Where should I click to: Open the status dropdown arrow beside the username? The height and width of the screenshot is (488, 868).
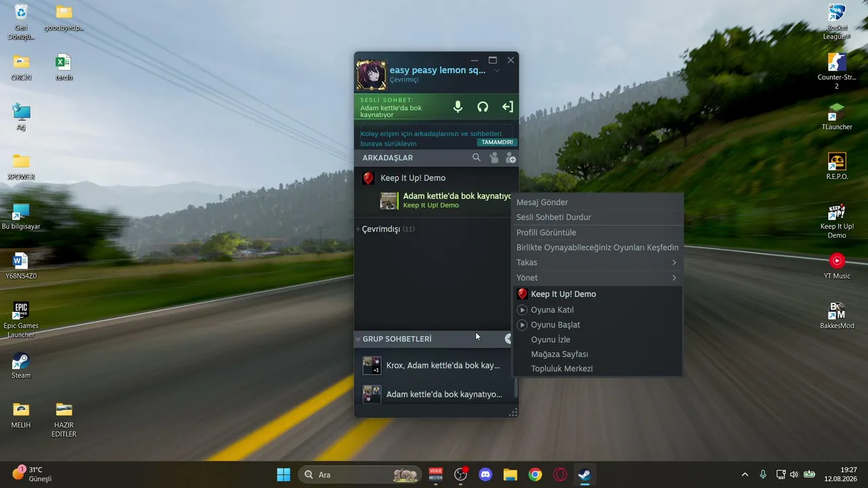(x=496, y=70)
